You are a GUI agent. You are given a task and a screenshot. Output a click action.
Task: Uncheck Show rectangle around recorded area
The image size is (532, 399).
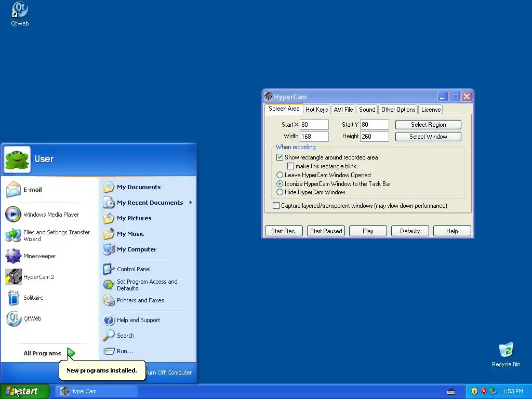[280, 157]
